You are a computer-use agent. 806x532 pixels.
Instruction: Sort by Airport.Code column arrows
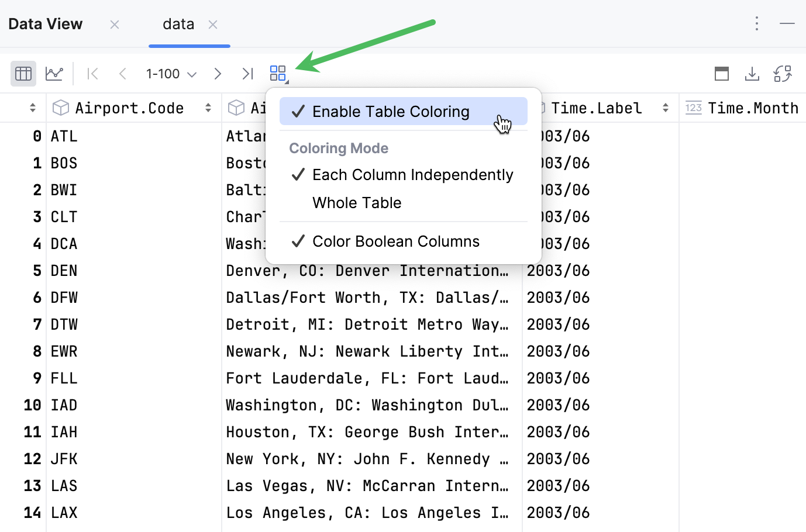pos(208,108)
